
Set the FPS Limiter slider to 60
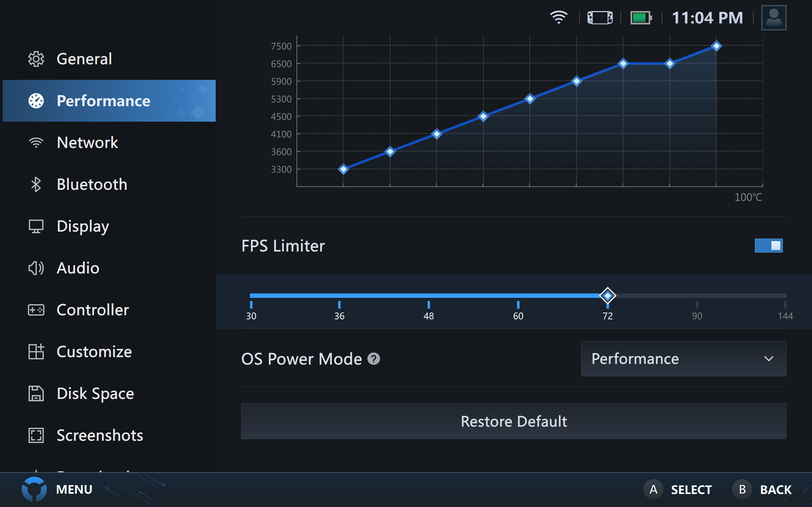(518, 295)
